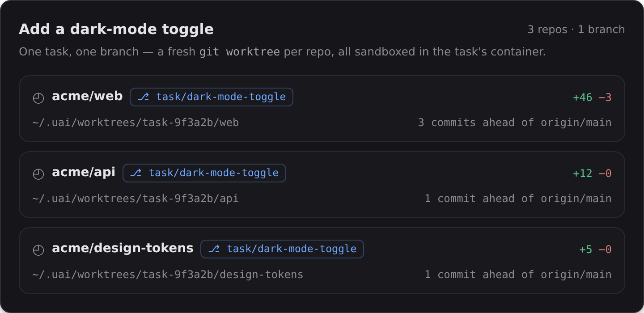Click the −0 deletions count for acme/design-tokens
This screenshot has height=313, width=644.
605,250
